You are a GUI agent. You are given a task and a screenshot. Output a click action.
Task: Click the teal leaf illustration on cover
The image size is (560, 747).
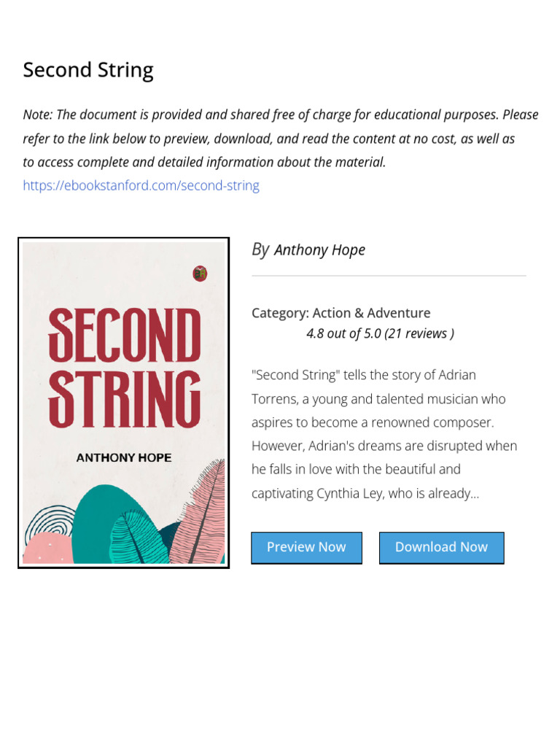coord(138,538)
